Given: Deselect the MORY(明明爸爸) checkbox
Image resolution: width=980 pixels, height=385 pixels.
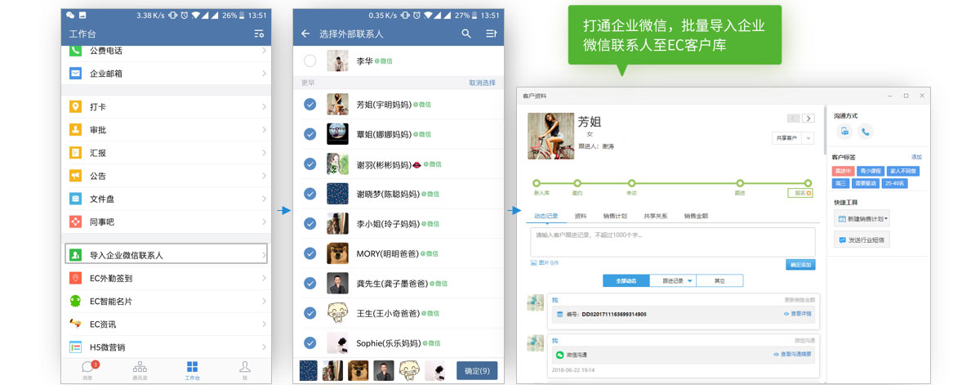Looking at the screenshot, I should [310, 253].
